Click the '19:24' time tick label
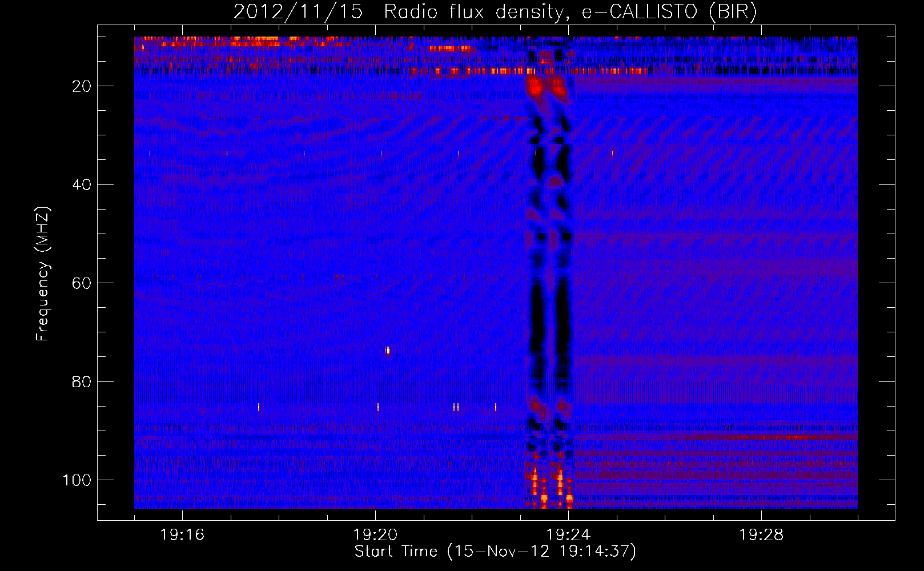Viewport: 924px width, 571px height. click(x=568, y=535)
